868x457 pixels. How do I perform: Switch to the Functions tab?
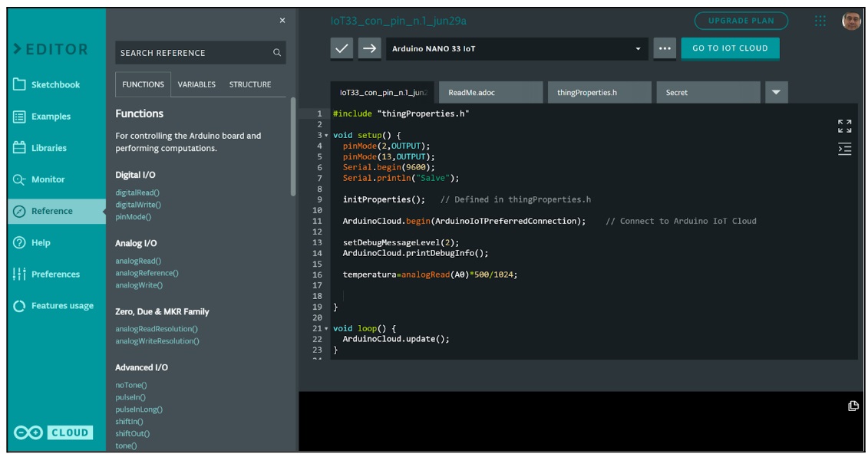click(143, 84)
